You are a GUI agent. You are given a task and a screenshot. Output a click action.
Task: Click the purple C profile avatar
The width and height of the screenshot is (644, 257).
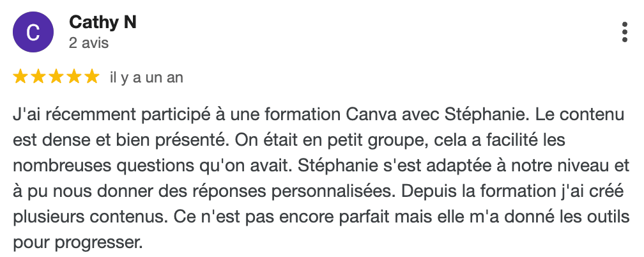point(34,33)
